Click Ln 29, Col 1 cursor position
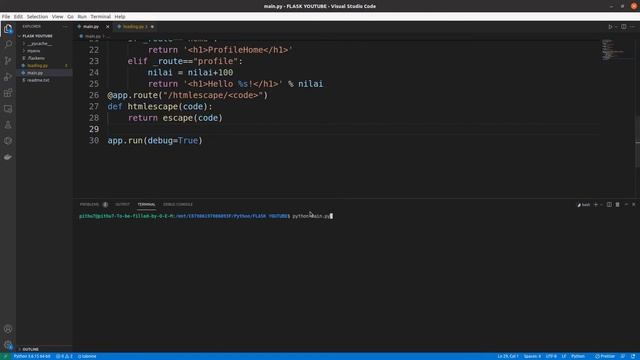The height and width of the screenshot is (360, 640). click(x=508, y=356)
